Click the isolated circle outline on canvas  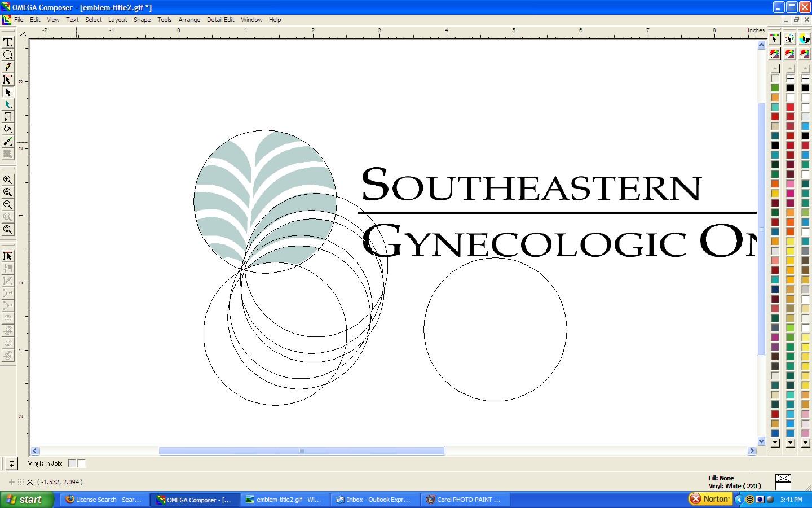pos(495,330)
